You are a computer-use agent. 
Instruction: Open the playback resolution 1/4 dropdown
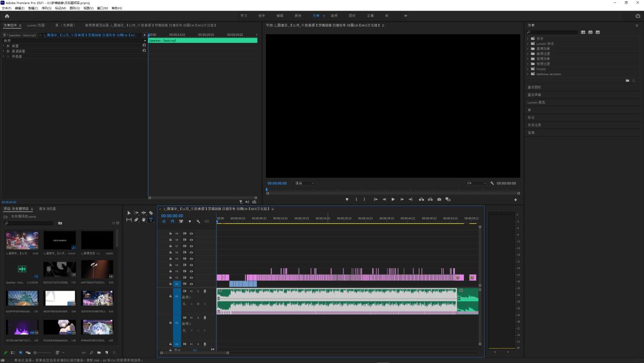(x=476, y=183)
